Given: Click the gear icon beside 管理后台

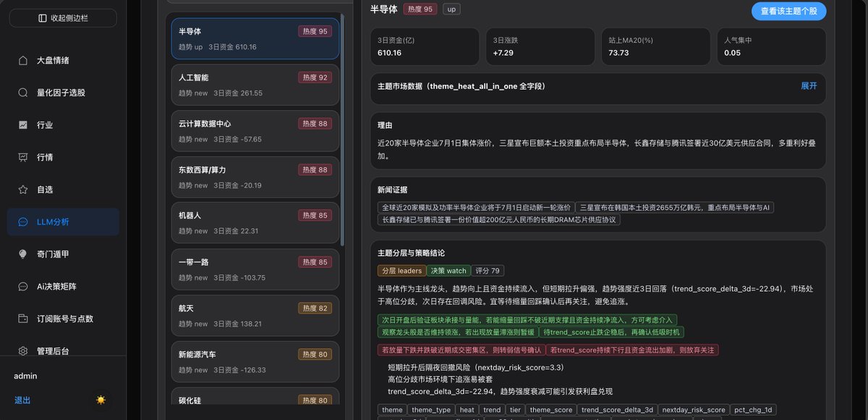Looking at the screenshot, I should pyautogui.click(x=23, y=351).
